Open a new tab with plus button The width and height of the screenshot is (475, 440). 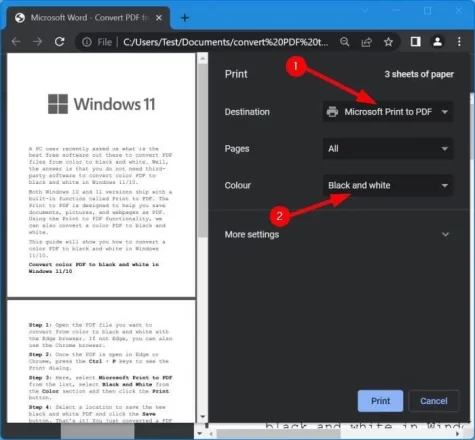[x=185, y=18]
